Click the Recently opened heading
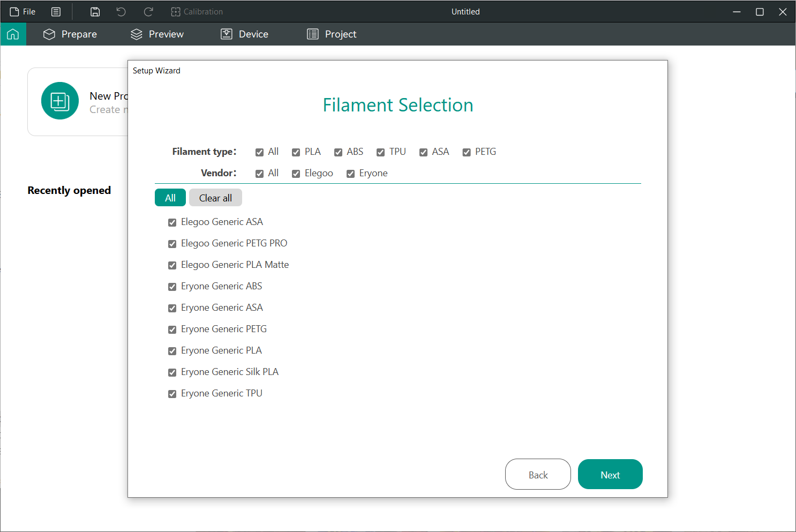Screen dimensions: 796x532 pyautogui.click(x=69, y=190)
